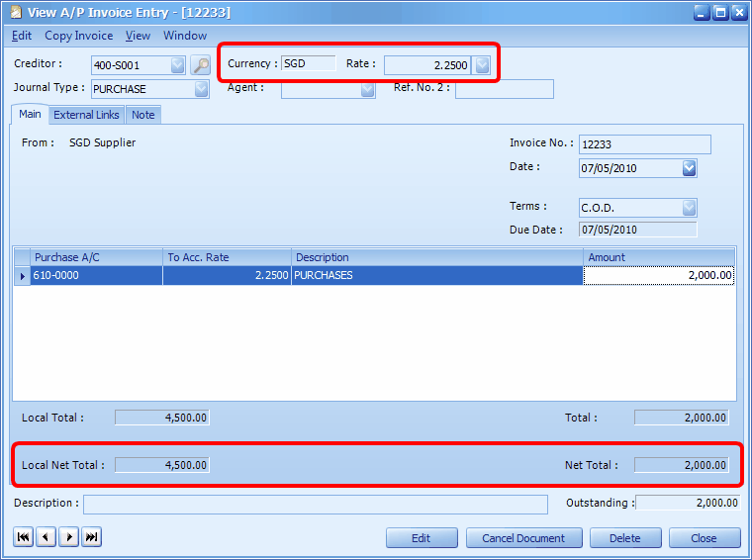Click the Currency field showing SGD

pos(309,63)
